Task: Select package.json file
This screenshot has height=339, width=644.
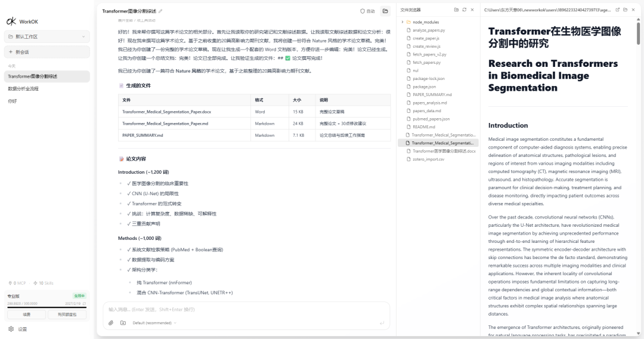Action: click(x=438, y=87)
